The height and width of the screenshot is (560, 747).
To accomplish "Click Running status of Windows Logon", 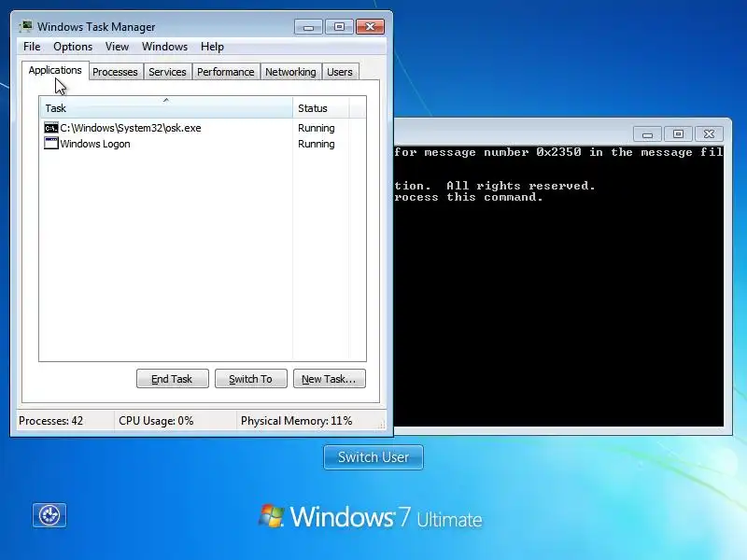I will click(x=317, y=144).
